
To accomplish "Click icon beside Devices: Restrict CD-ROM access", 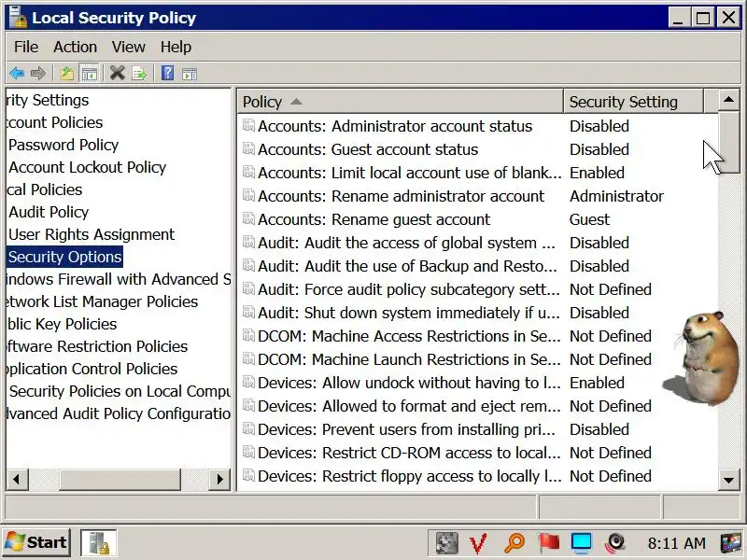I will click(248, 452).
